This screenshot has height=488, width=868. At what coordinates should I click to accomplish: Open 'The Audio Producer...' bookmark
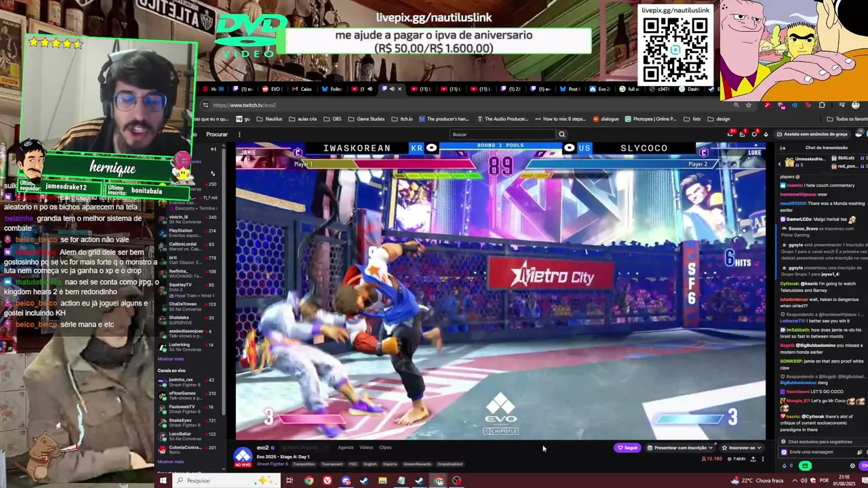pyautogui.click(x=502, y=119)
